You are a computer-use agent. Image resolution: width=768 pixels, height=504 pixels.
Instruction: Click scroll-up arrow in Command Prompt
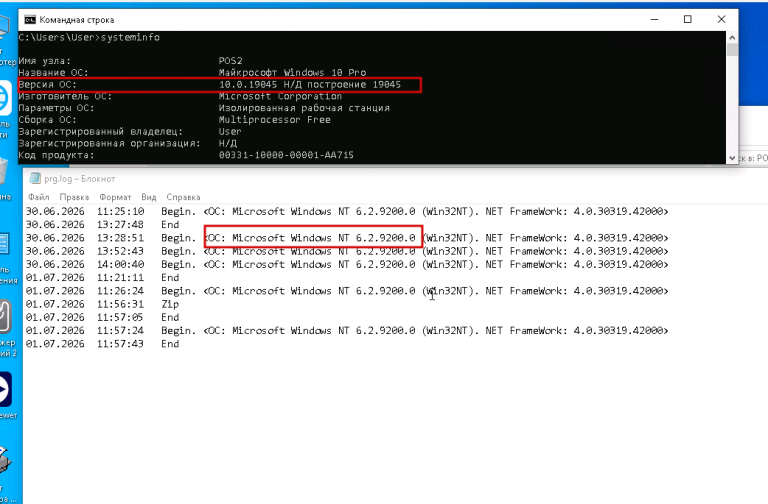click(732, 37)
